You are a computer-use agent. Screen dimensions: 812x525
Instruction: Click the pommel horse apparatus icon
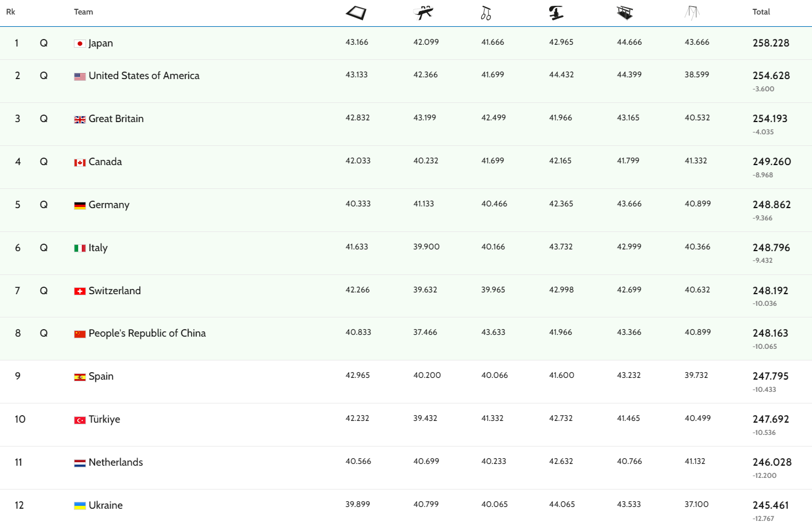pos(423,12)
